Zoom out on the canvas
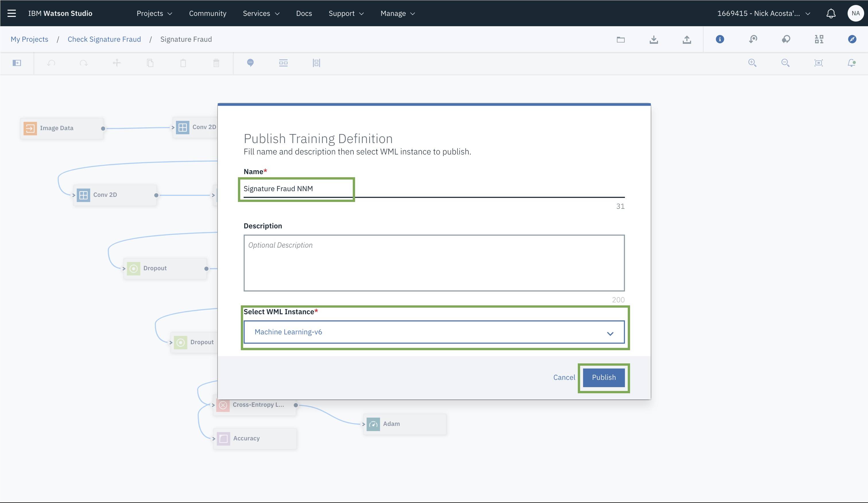 coord(785,63)
